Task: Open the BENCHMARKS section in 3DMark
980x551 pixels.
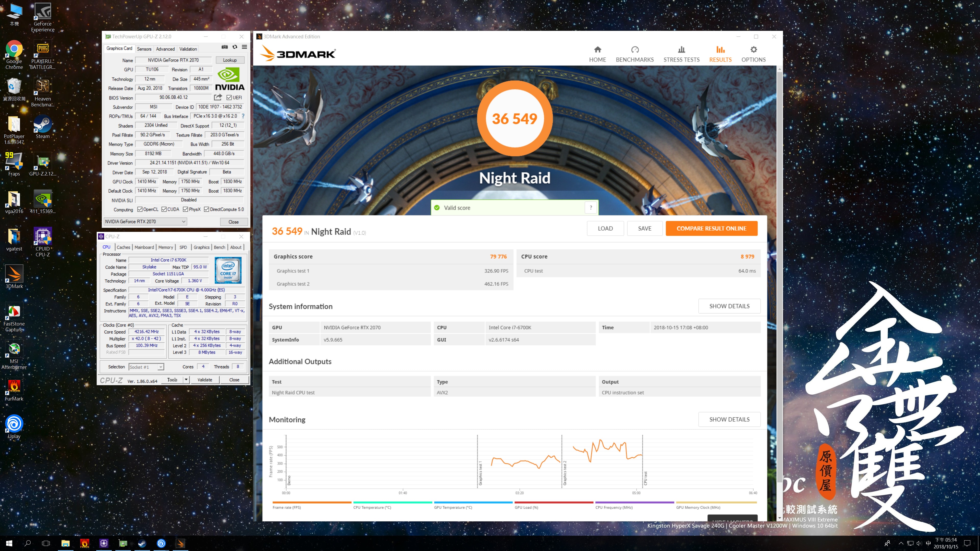Action: coord(634,54)
